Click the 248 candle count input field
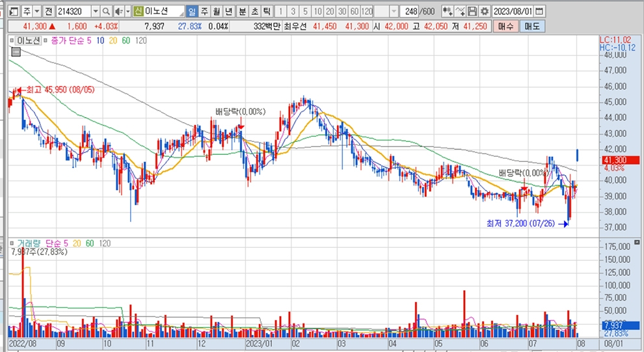 [410, 12]
